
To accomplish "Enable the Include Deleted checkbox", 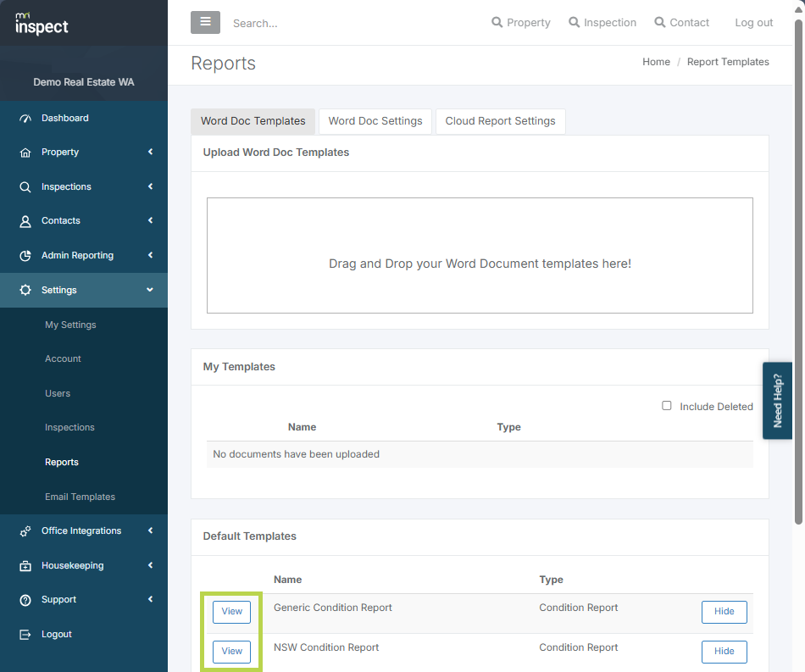I will (666, 406).
